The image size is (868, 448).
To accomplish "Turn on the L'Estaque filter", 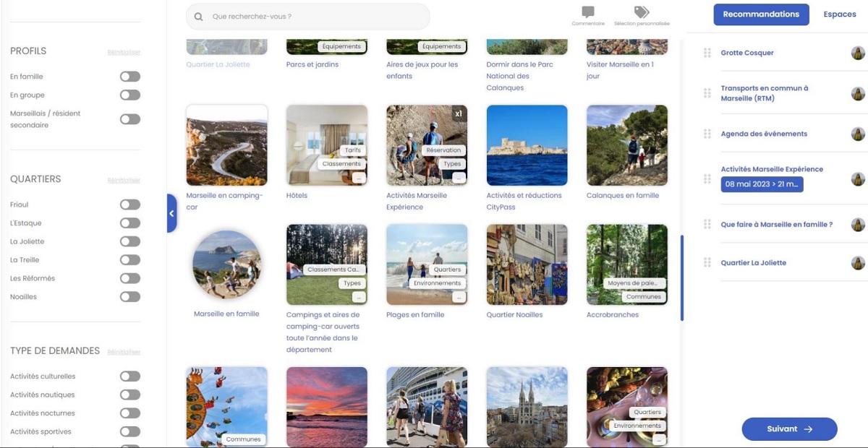I will (x=130, y=223).
